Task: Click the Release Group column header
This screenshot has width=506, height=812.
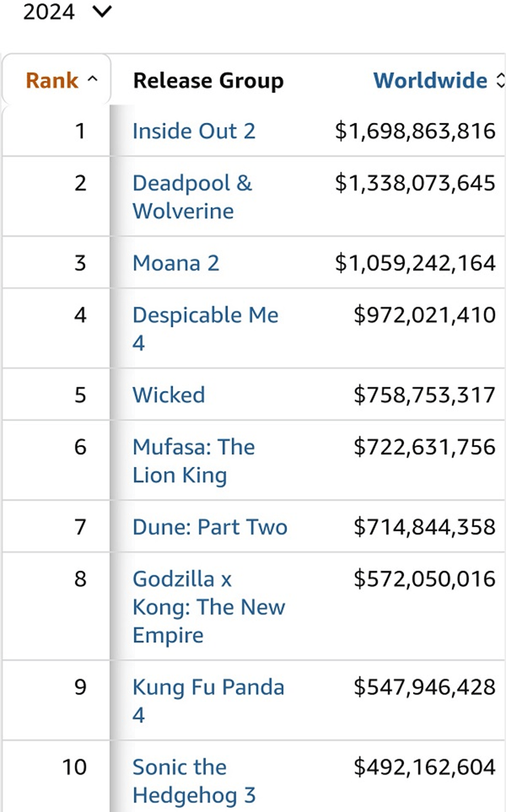Action: tap(208, 81)
